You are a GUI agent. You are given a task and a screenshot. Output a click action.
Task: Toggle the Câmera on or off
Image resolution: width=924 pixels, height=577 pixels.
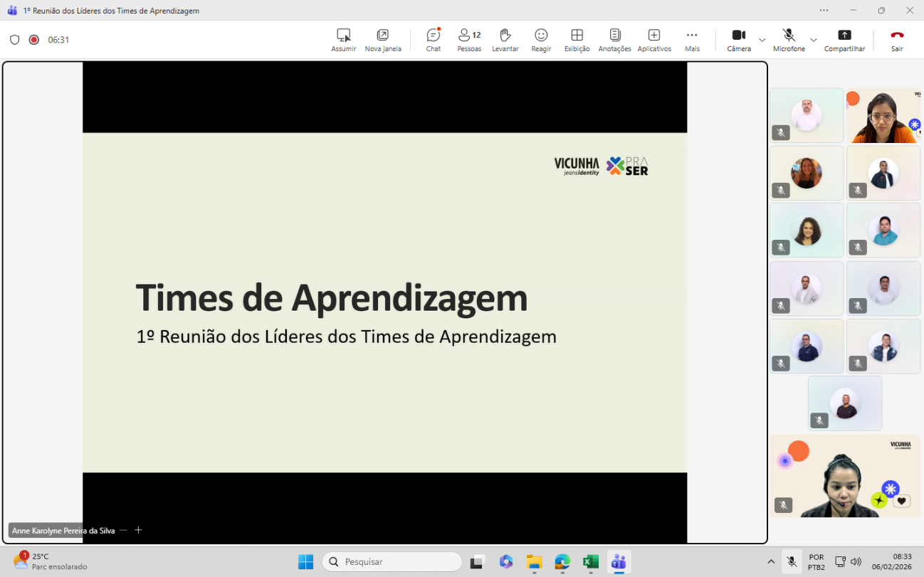(738, 39)
